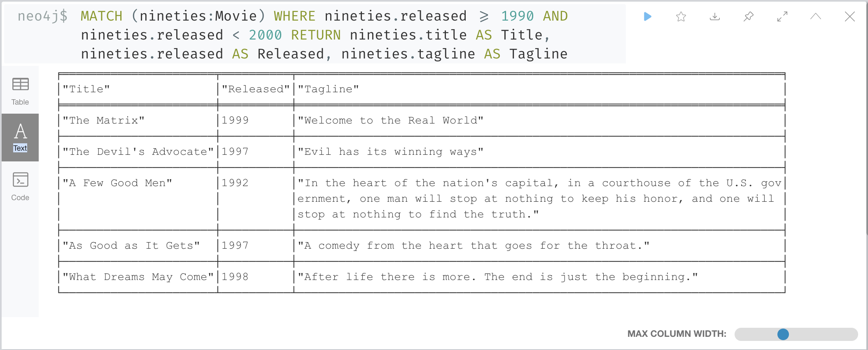
Task: Run the Cypher query with play icon
Action: (x=647, y=16)
